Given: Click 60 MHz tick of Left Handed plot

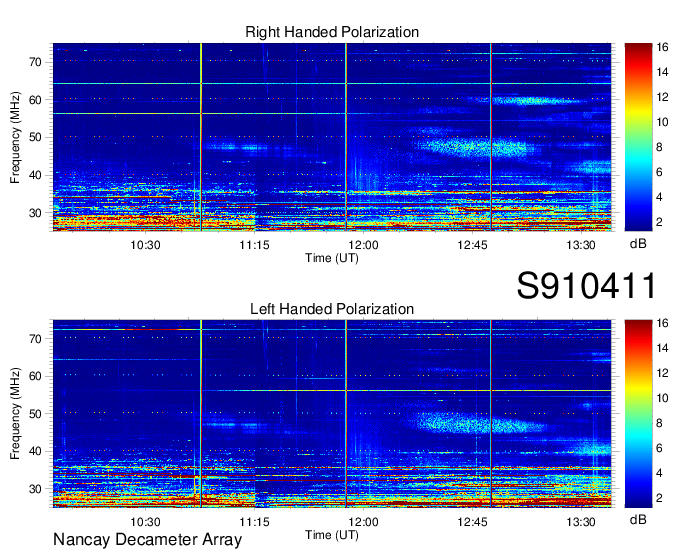Looking at the screenshot, I should click(35, 376).
